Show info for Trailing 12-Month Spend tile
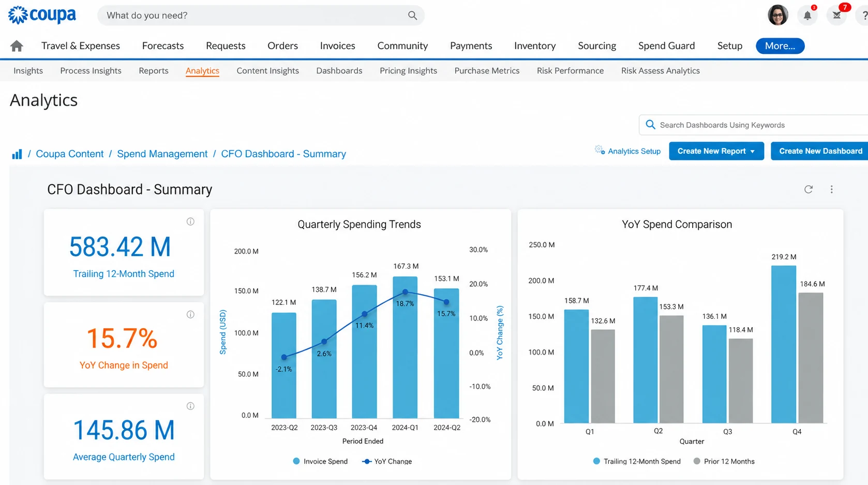868x485 pixels. click(190, 222)
